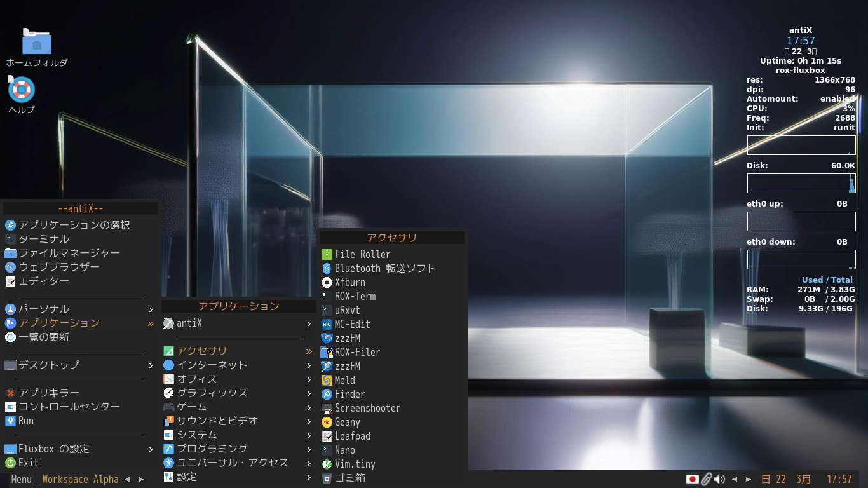Click the green Exit power icon
The height and width of the screenshot is (488, 868).
tap(10, 463)
